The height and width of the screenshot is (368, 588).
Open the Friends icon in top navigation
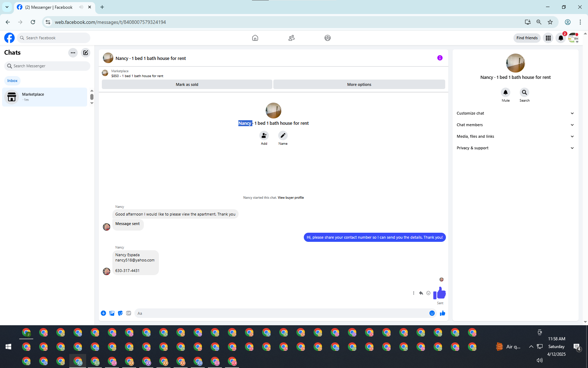pyautogui.click(x=292, y=38)
